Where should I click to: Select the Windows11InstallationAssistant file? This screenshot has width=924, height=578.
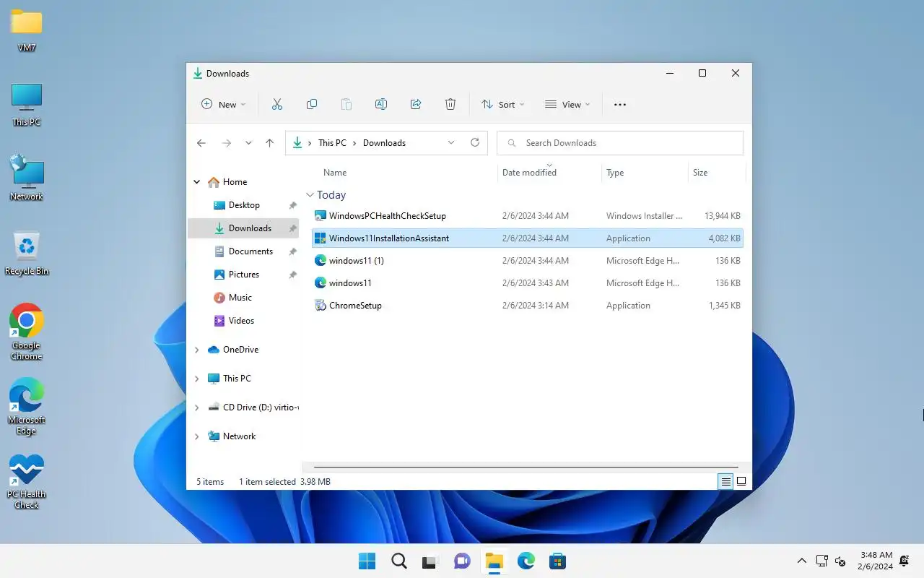pos(528,238)
